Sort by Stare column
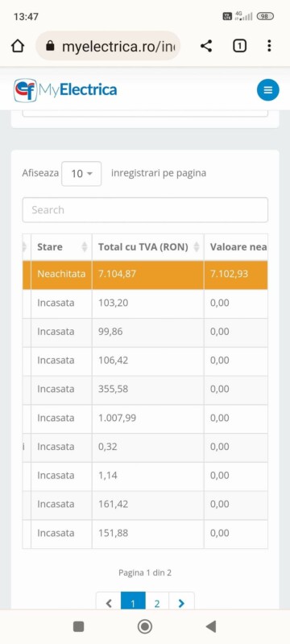The height and width of the screenshot is (644, 290). pos(61,247)
